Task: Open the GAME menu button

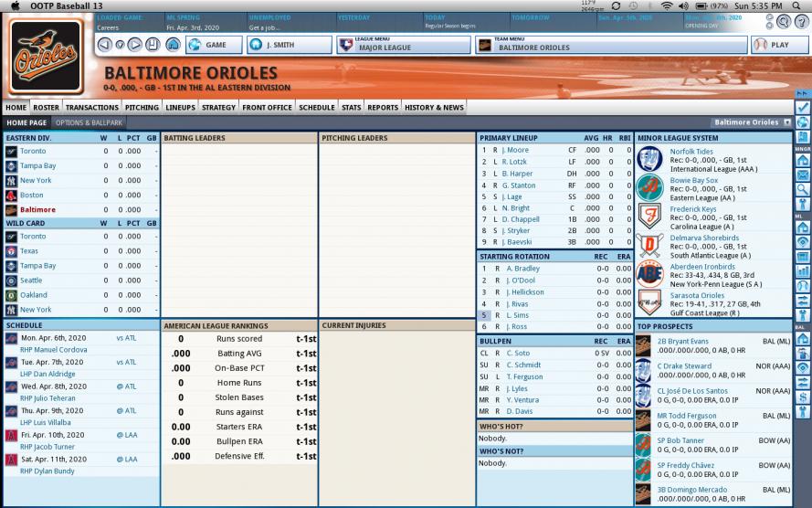Action: pos(214,45)
